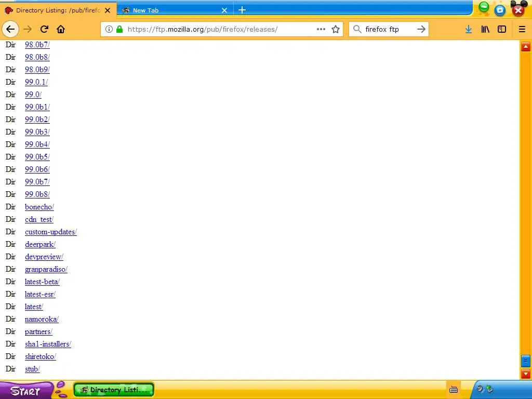Screen dimensions: 532x399
Task: Maximize window with blue button
Action: tap(500, 10)
